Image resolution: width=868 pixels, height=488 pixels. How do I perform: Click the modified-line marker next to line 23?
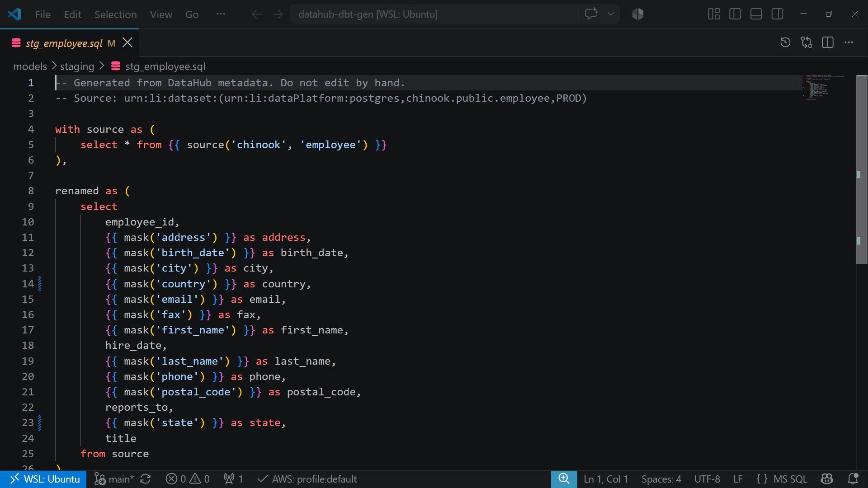(40, 422)
